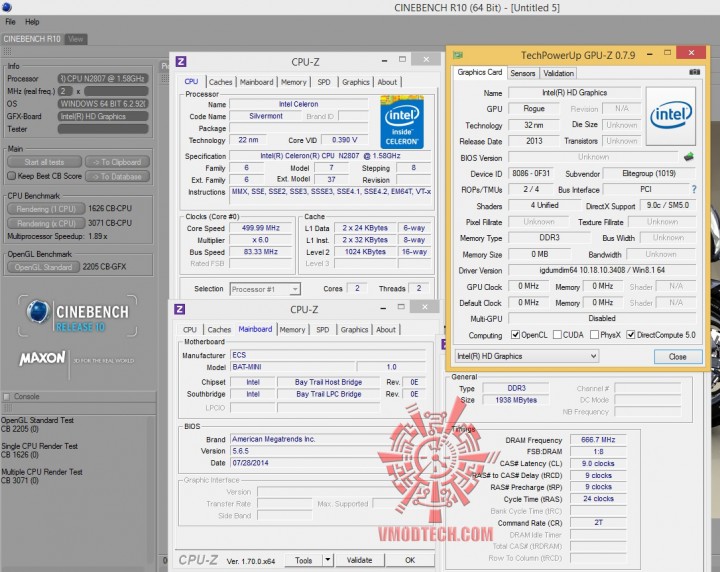Toggle the CUDA checkbox
Image resolution: width=720 pixels, height=572 pixels.
[x=557, y=335]
